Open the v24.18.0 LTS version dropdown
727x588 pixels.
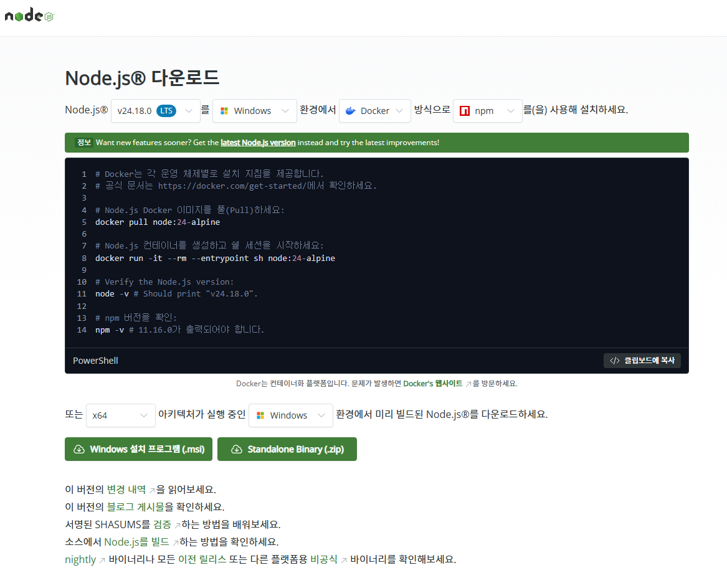click(x=155, y=111)
